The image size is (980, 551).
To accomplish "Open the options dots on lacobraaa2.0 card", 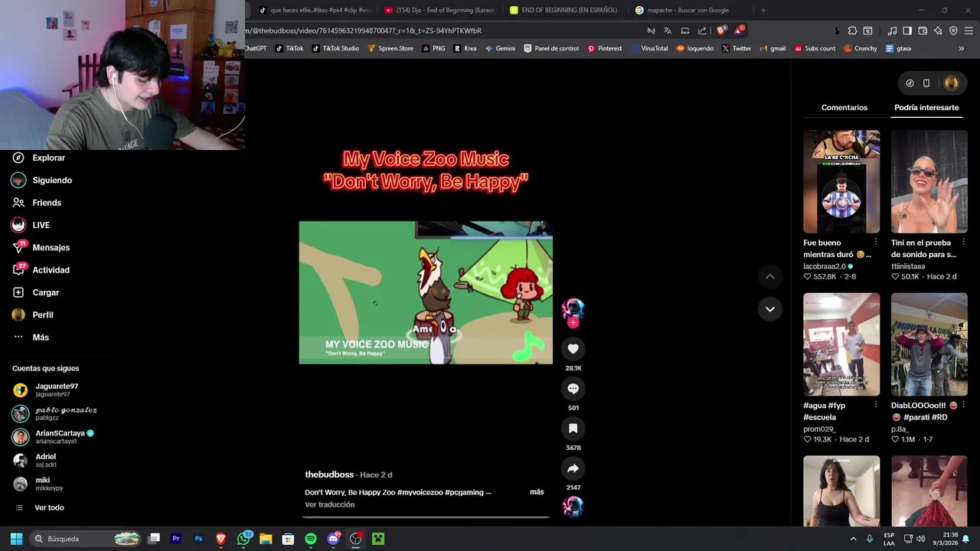I will 876,242.
